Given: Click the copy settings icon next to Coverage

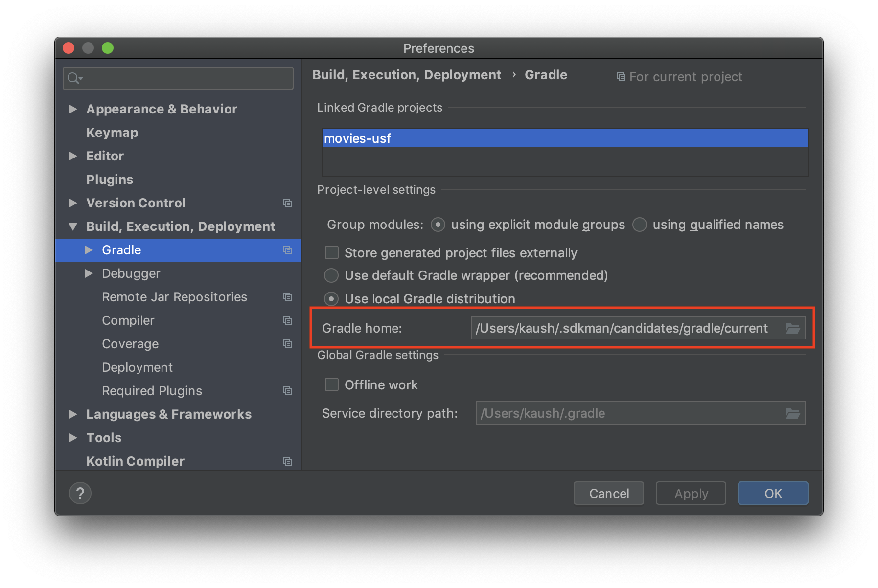Looking at the screenshot, I should tap(287, 344).
